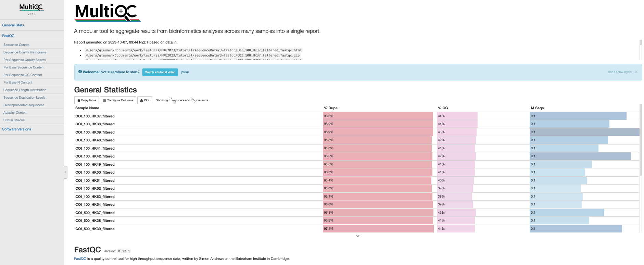Select the COI_500_HK37_filtered sample name

pos(95,213)
